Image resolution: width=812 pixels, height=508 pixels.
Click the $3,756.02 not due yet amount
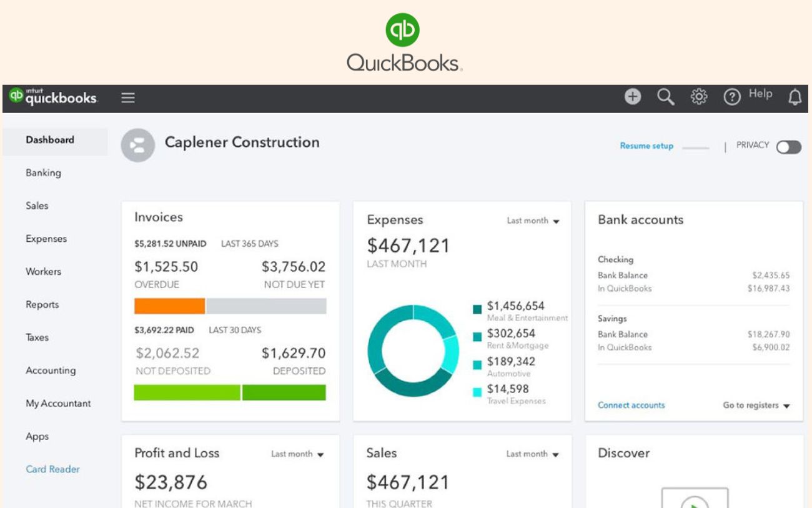(294, 267)
